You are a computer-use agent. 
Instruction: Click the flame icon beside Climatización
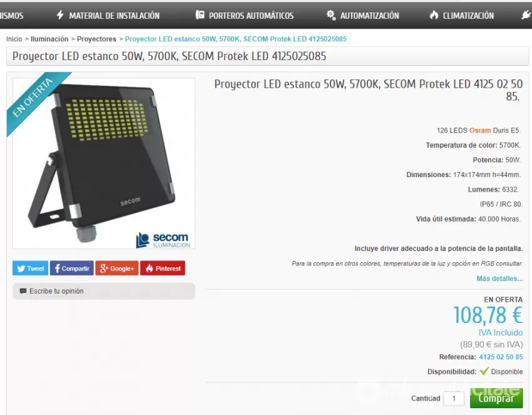(x=434, y=15)
